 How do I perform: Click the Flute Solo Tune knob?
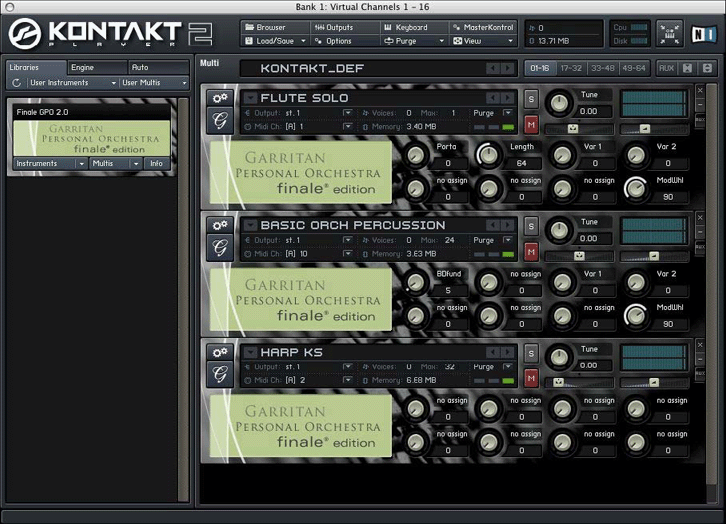click(559, 103)
